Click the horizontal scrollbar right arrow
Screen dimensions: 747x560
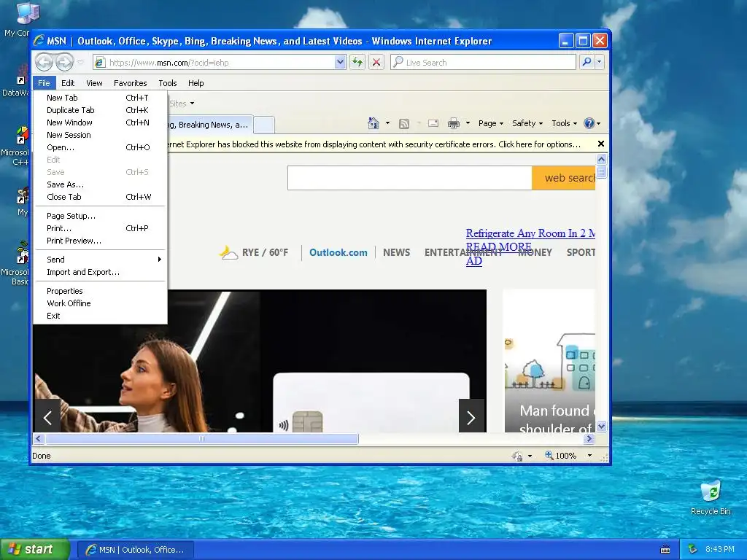tap(589, 438)
